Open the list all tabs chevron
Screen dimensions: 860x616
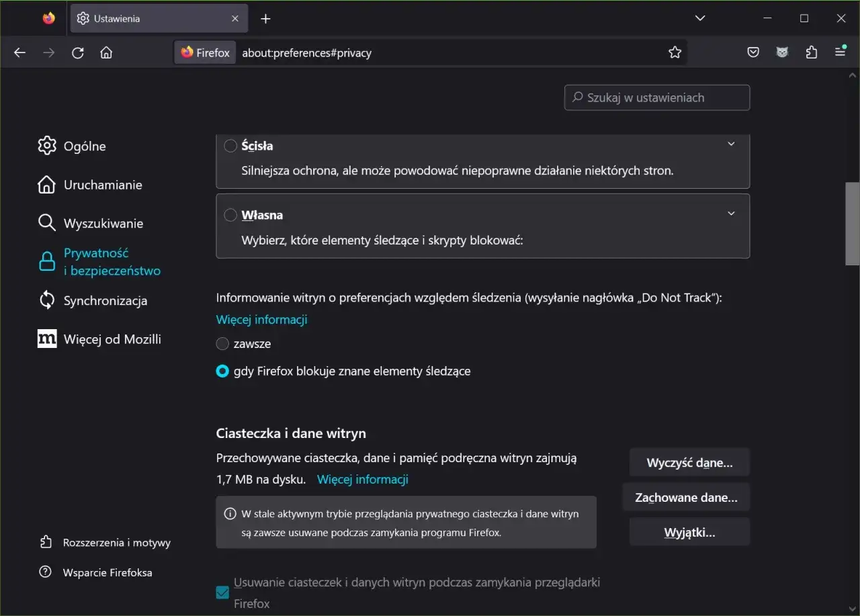click(x=700, y=18)
